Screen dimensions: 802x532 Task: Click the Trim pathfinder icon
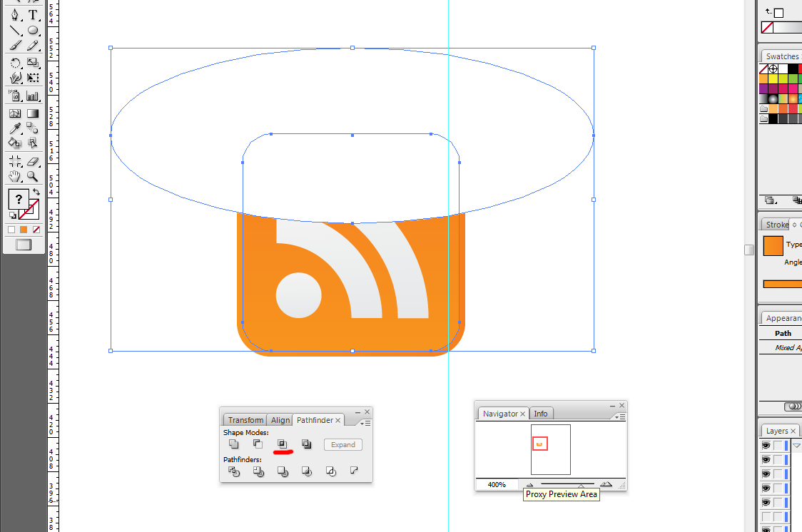(259, 471)
